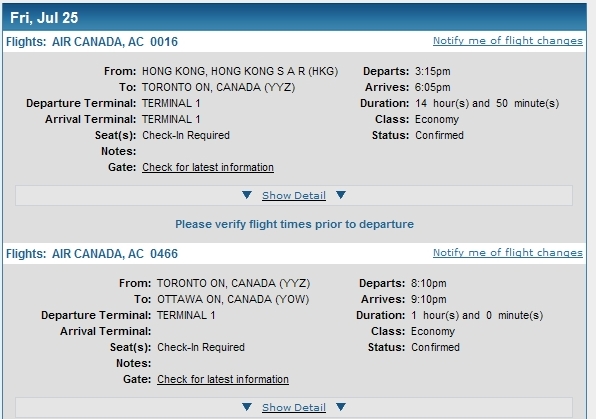Click the first flight's Show Detail bar
596x419 pixels.
pos(294,195)
